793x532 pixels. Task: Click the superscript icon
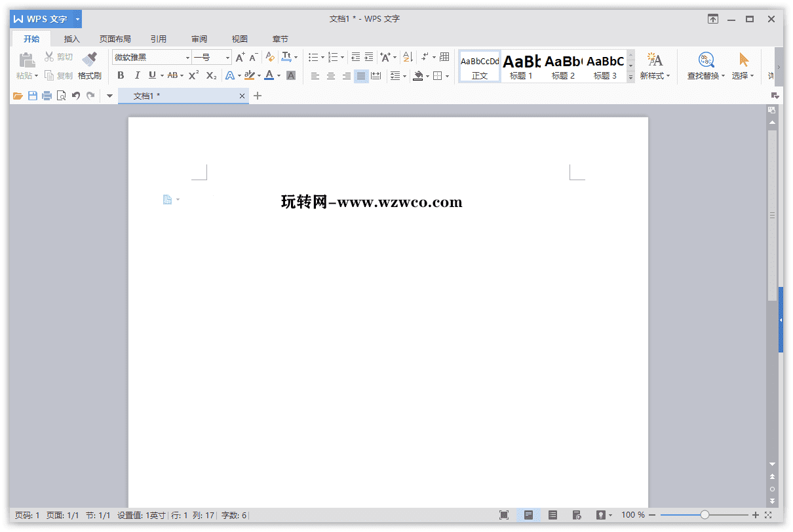pos(193,75)
